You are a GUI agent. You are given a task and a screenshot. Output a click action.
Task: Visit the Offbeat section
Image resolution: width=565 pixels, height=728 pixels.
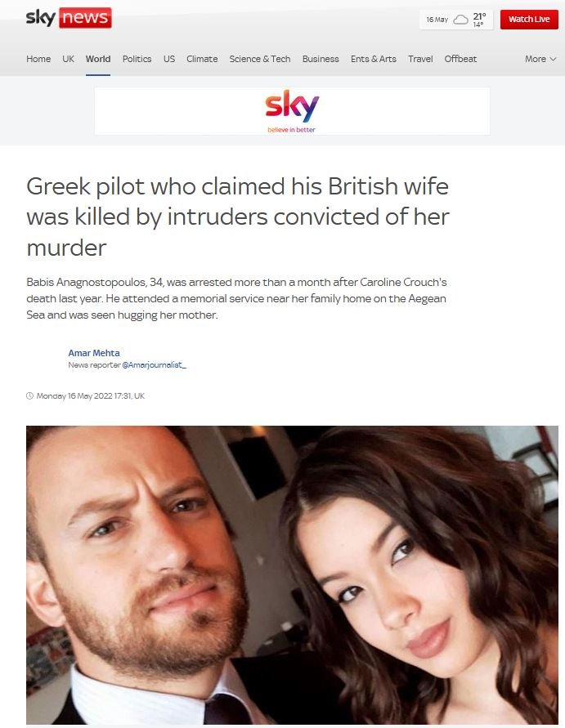coord(460,59)
